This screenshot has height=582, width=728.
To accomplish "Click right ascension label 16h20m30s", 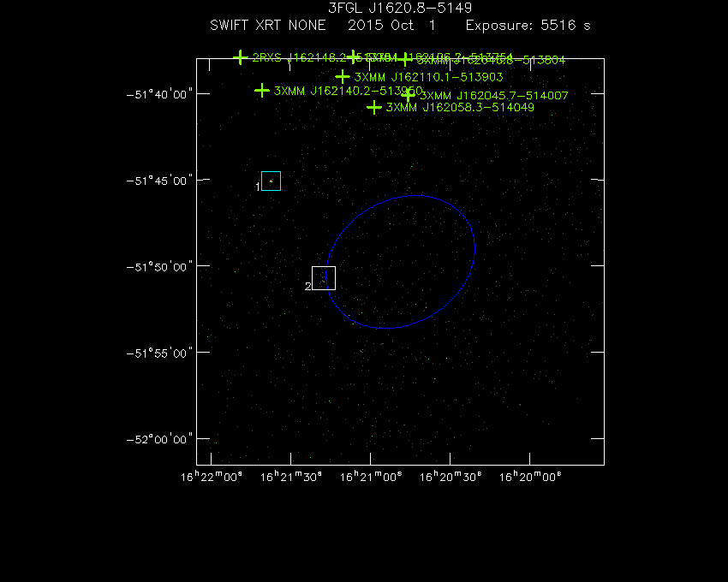I will tap(451, 477).
